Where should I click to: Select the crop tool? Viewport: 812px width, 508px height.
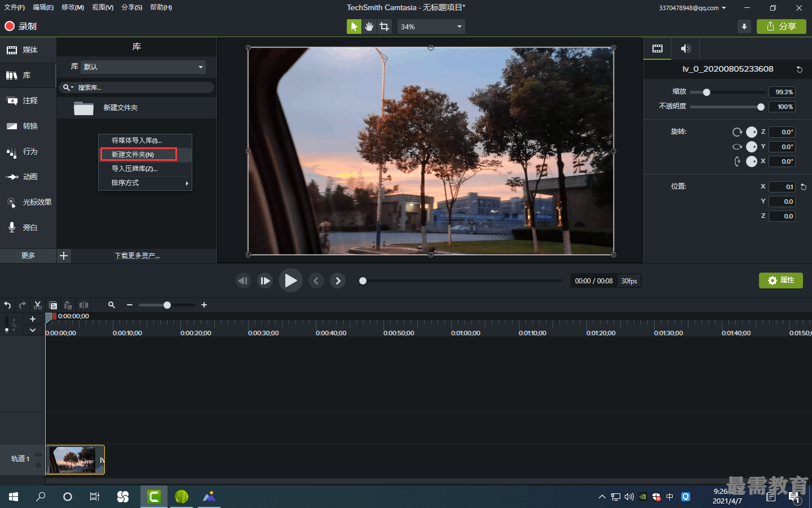tap(384, 27)
